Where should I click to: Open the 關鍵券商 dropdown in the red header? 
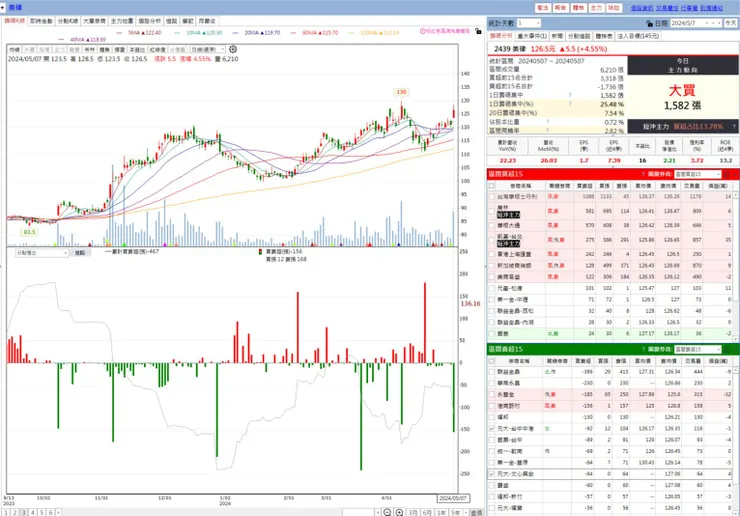[x=698, y=175]
